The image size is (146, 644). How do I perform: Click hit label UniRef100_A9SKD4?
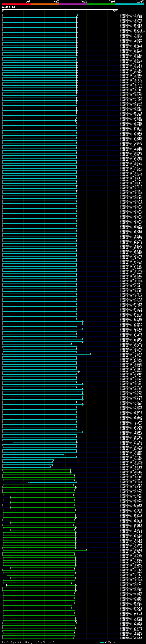pos(131,17)
